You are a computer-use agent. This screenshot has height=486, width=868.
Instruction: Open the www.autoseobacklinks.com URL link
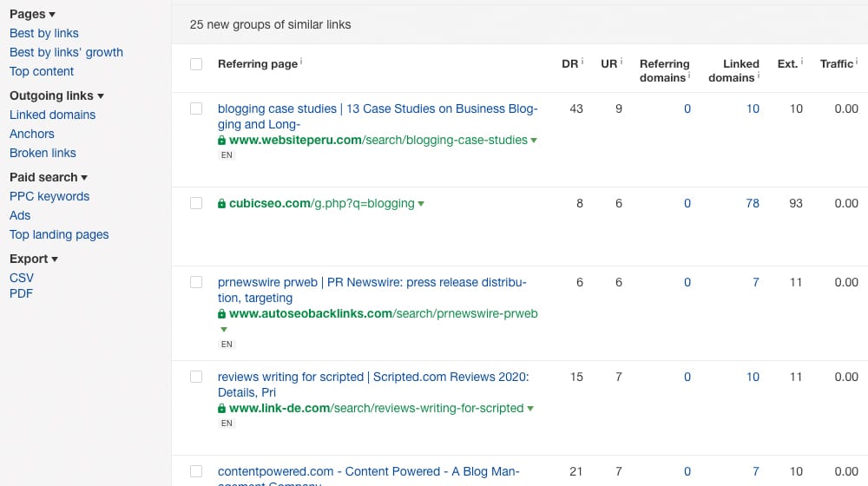point(383,313)
